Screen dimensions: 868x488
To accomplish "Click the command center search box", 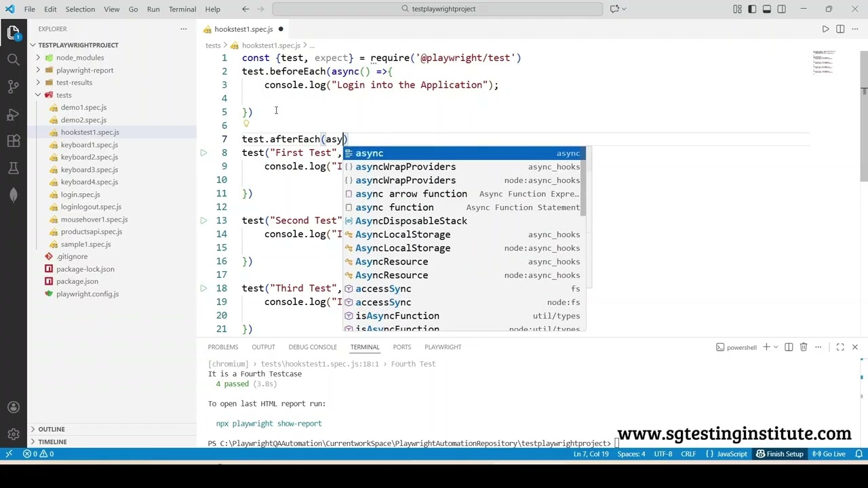I will click(x=437, y=9).
